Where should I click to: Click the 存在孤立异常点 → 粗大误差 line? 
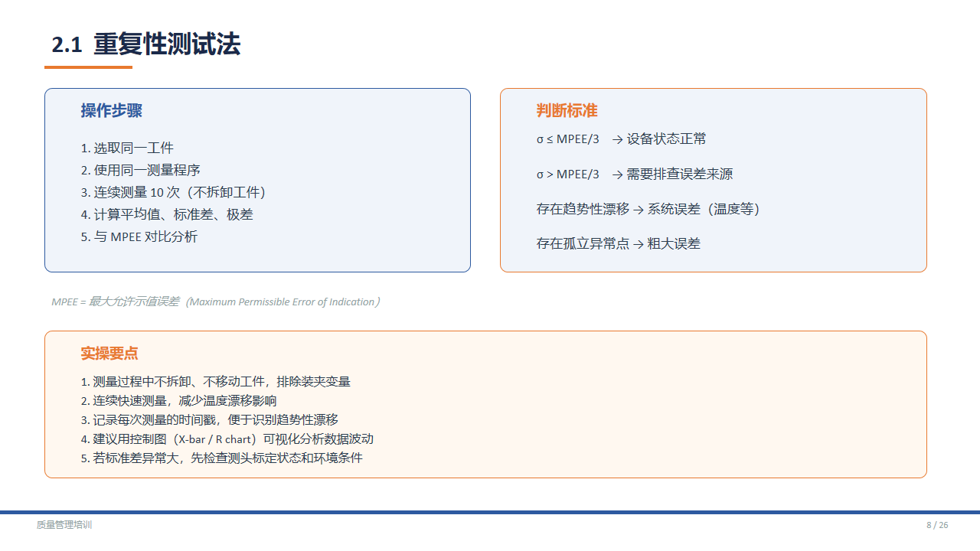pyautogui.click(x=618, y=244)
